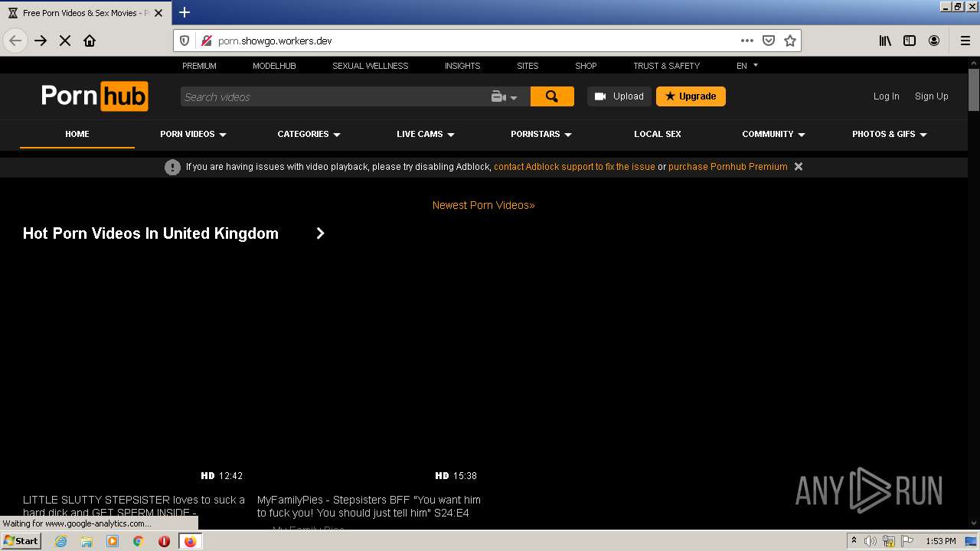Open the Action Center flag icon
This screenshot has width=980, height=551.
pyautogui.click(x=907, y=541)
